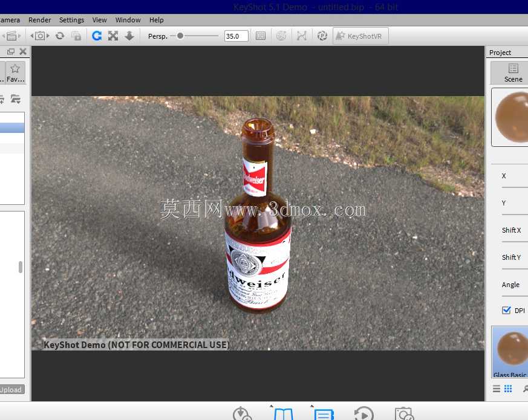Open the View menu
Image resolution: width=528 pixels, height=420 pixels.
coord(99,20)
